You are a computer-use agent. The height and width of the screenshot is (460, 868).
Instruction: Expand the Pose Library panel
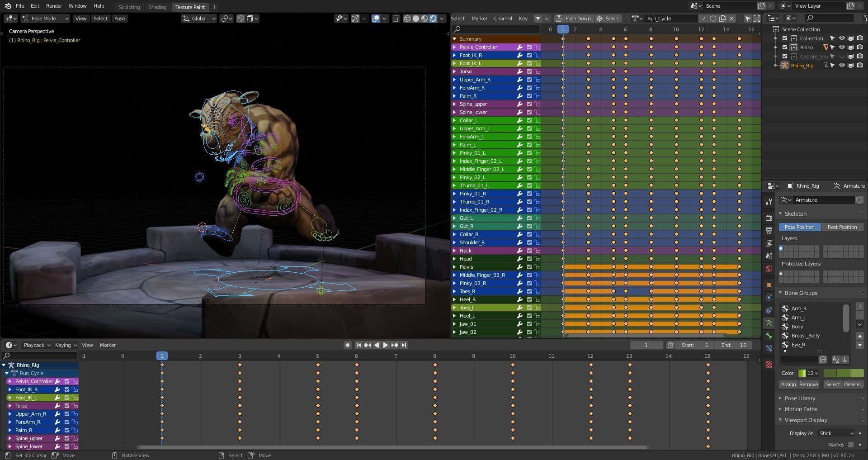click(800, 398)
